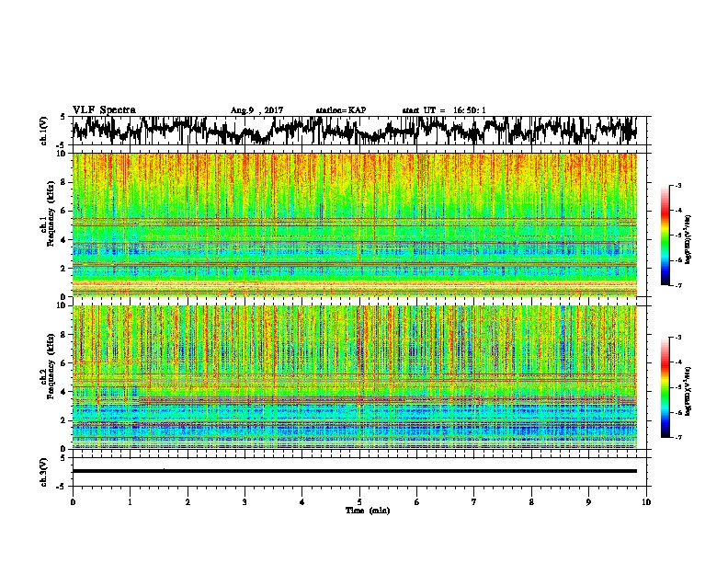Click the "Time (min)" axis label
The height and width of the screenshot is (563, 728).
[x=368, y=511]
